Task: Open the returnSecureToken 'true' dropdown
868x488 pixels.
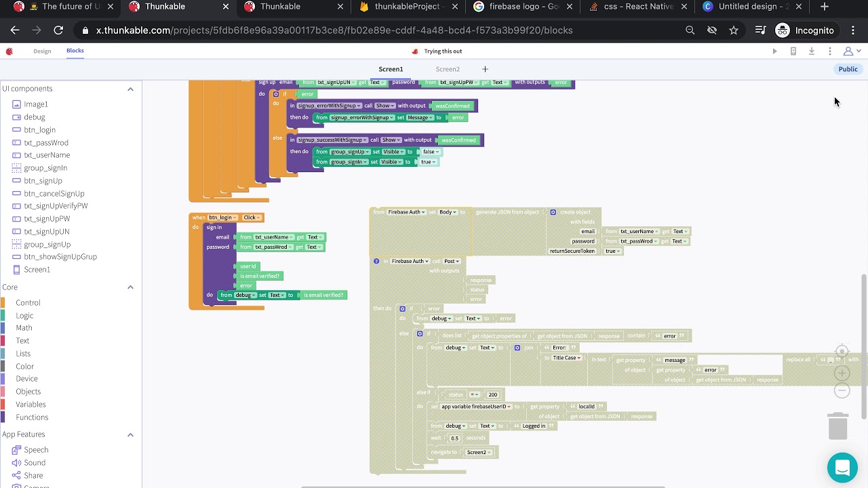Action: click(612, 251)
